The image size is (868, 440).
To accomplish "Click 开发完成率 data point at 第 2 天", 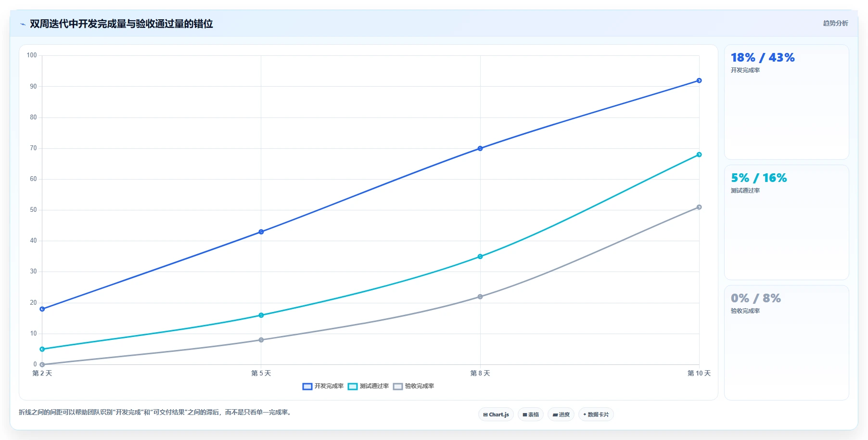I will [x=42, y=309].
